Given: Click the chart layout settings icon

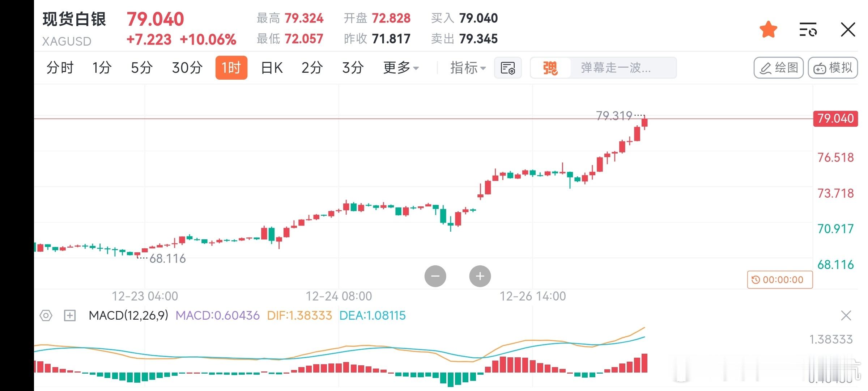Looking at the screenshot, I should (508, 68).
